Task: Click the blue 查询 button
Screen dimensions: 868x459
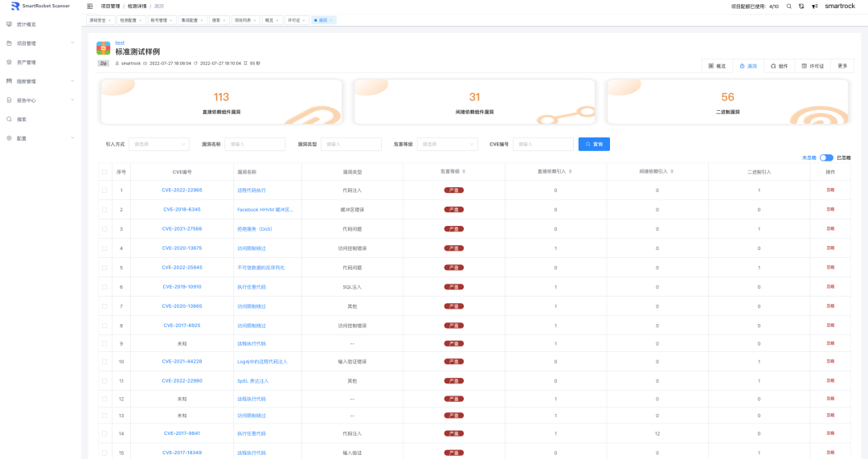Action: click(x=594, y=145)
